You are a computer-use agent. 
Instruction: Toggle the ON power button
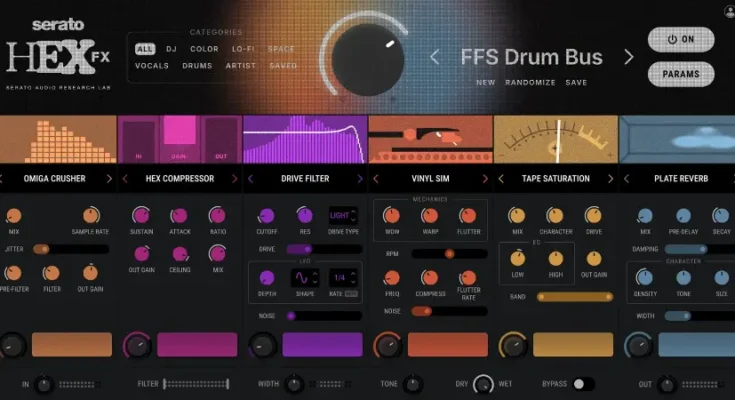pos(681,40)
